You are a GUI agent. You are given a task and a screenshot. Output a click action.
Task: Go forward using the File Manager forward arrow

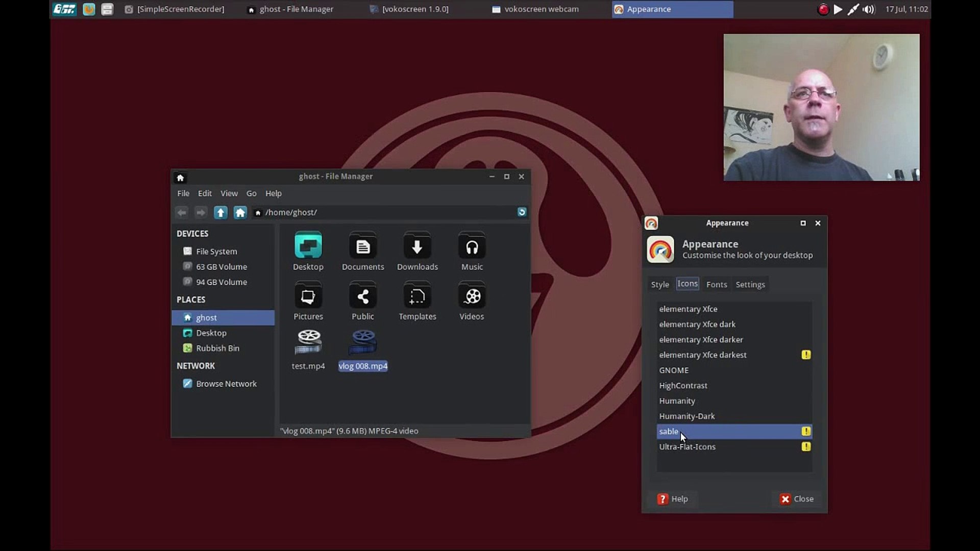pyautogui.click(x=201, y=212)
